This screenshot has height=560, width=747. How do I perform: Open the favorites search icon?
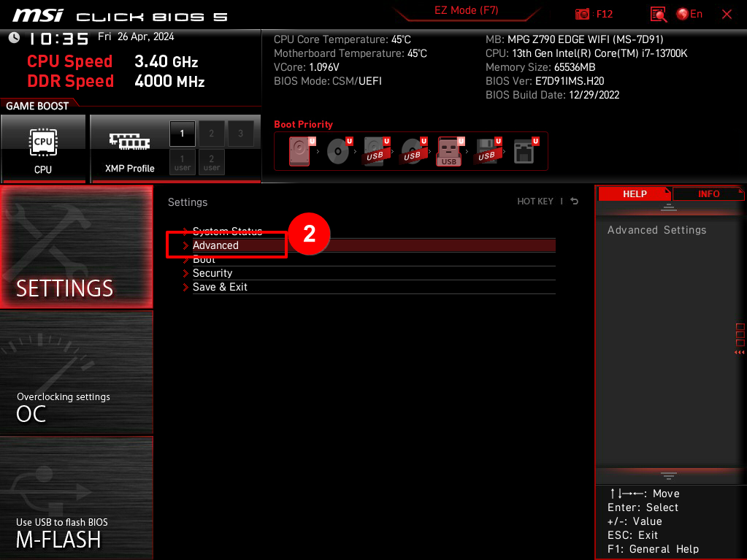(658, 14)
